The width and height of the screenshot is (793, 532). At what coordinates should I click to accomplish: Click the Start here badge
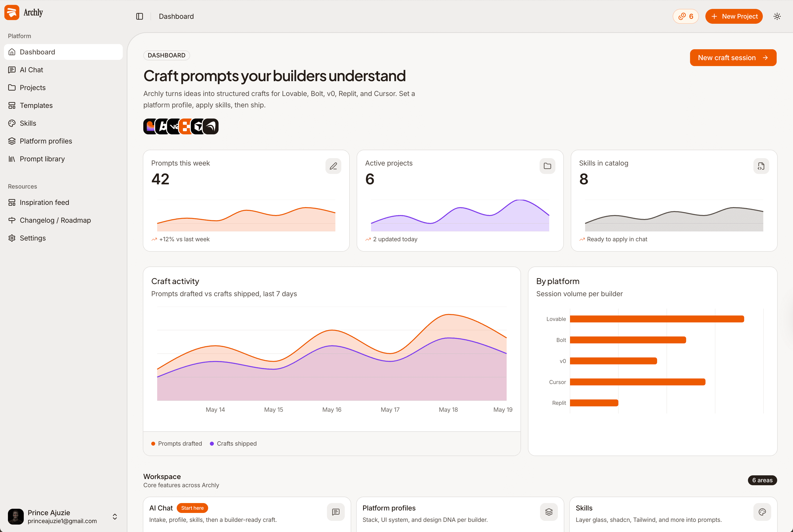(x=192, y=508)
